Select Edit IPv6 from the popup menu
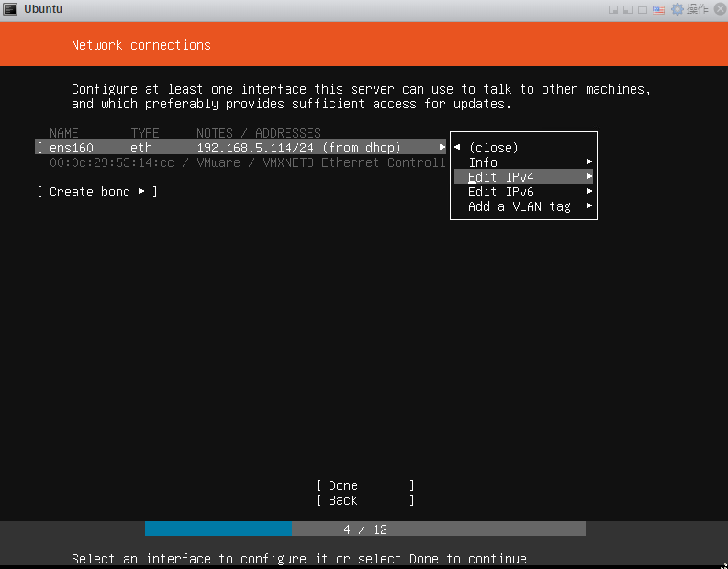 coord(500,192)
